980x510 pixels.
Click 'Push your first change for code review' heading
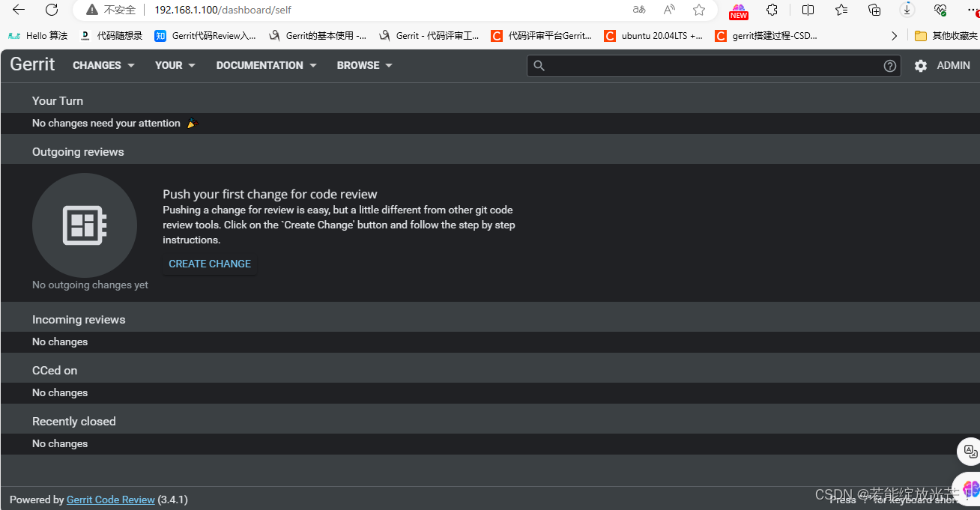click(270, 194)
